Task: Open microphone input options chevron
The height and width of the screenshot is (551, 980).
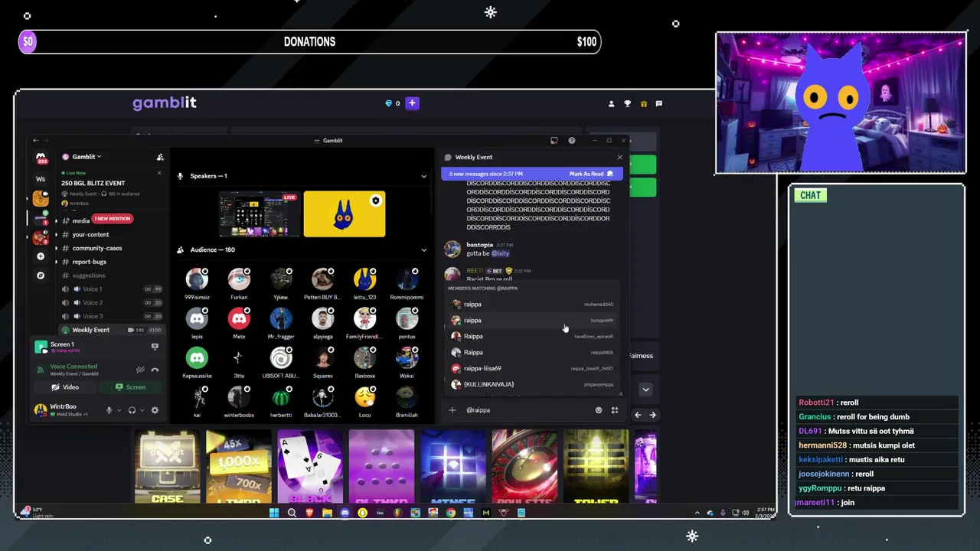Action: pos(119,411)
